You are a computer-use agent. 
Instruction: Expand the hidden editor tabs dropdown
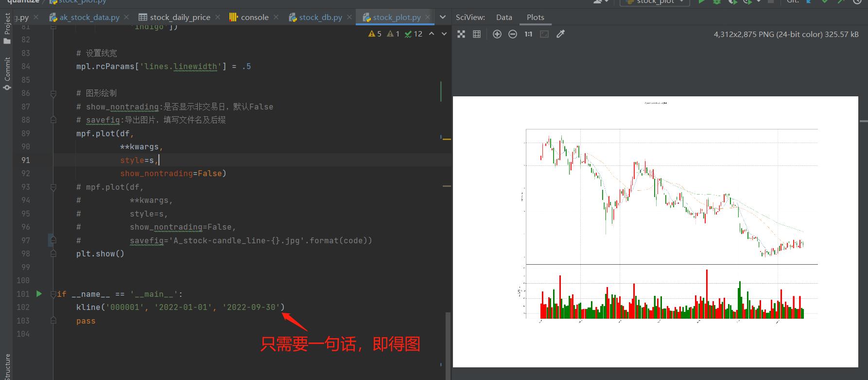442,17
